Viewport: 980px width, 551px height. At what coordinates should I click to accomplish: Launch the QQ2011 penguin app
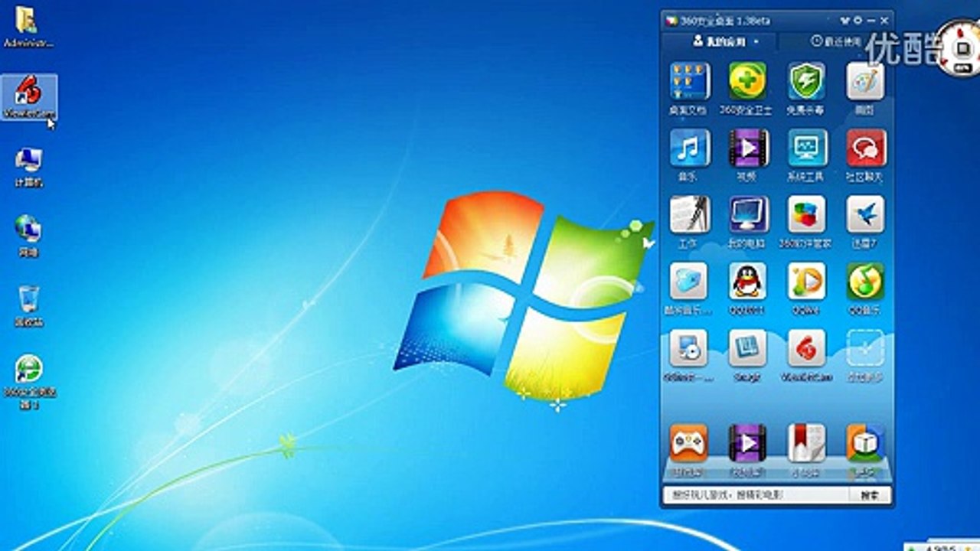pyautogui.click(x=748, y=282)
